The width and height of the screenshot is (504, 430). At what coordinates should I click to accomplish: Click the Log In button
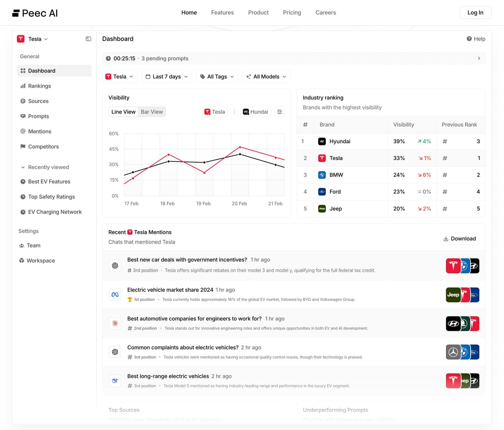pos(475,13)
